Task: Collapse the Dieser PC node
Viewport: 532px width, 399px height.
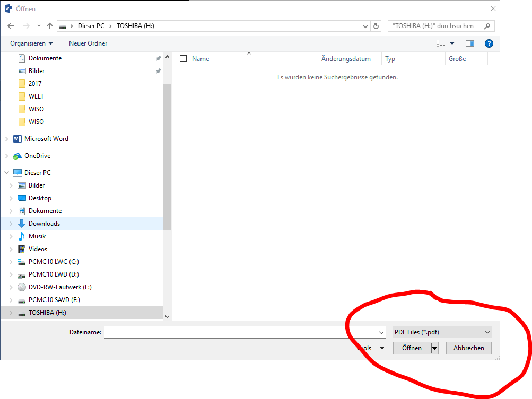Action: coord(6,173)
